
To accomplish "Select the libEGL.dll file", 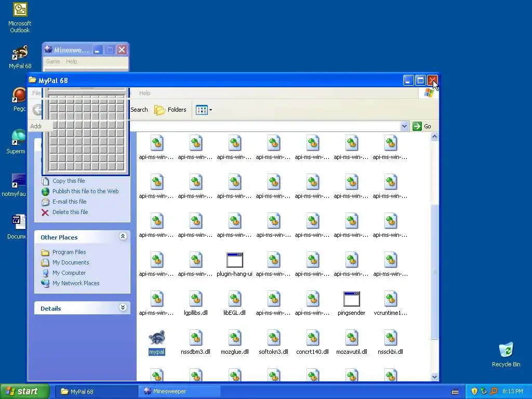I will point(234,303).
